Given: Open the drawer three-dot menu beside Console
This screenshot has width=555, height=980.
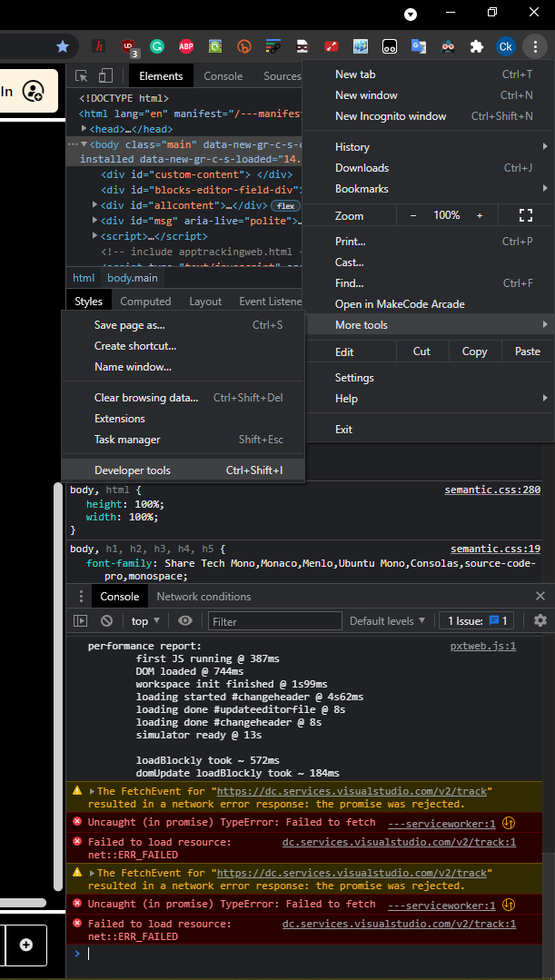Looking at the screenshot, I should point(81,596).
